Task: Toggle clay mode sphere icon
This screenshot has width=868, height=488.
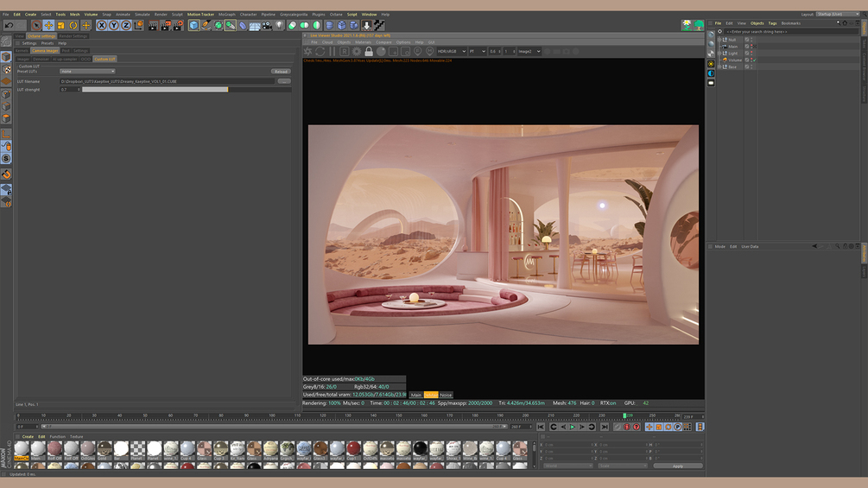Action: (x=381, y=52)
